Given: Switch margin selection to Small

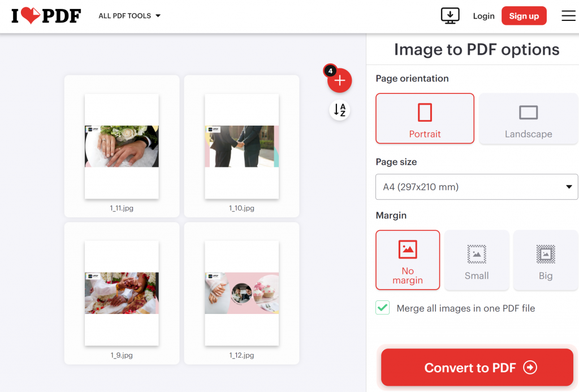Looking at the screenshot, I should [x=477, y=260].
